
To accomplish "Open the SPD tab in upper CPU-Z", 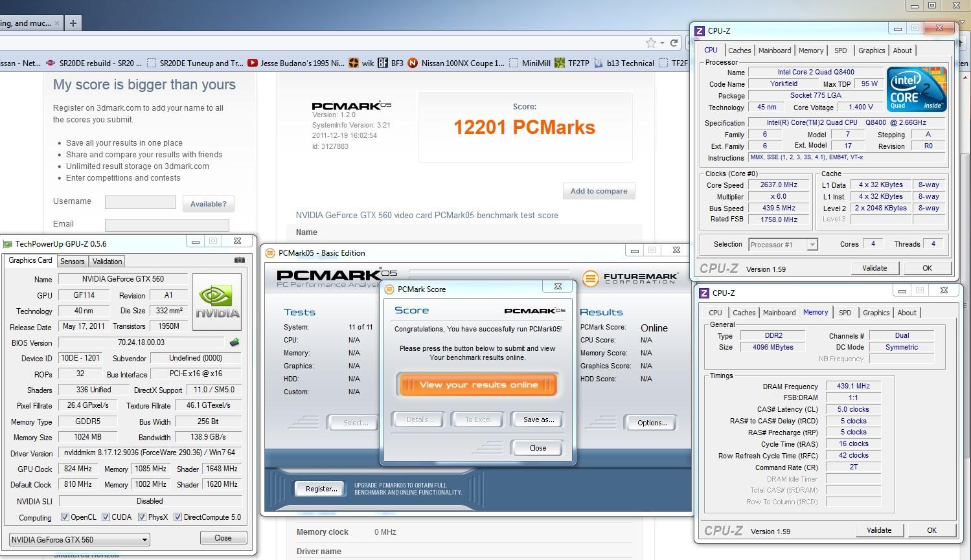I will coord(840,50).
